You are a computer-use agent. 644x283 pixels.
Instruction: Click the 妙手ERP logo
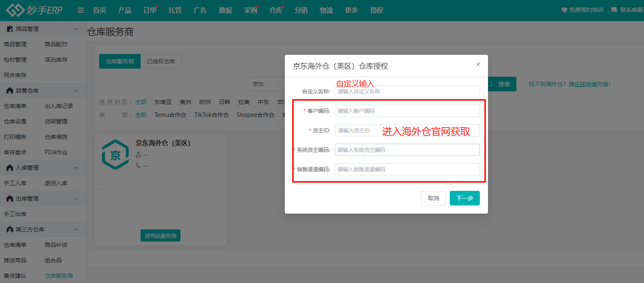(x=35, y=10)
